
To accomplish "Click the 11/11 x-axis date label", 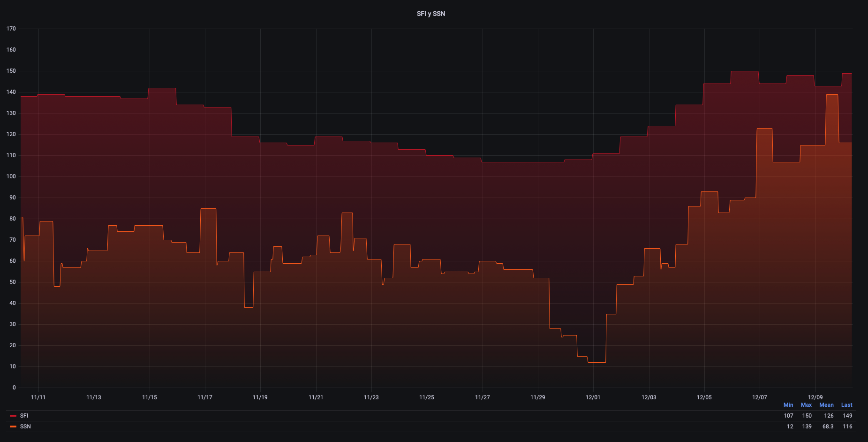I will (38, 397).
